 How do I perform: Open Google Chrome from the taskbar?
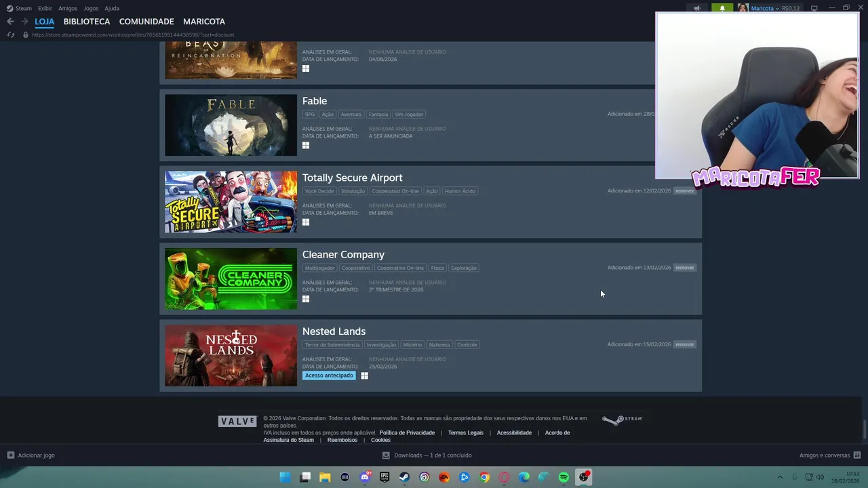[484, 477]
